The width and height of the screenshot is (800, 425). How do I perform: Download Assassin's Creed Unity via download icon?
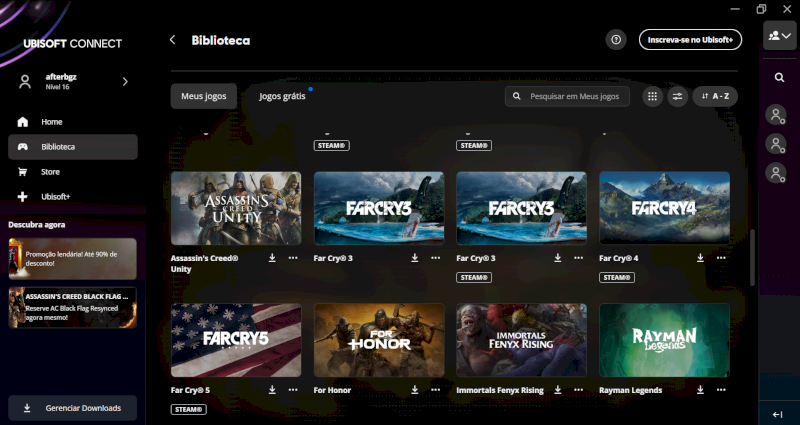click(x=272, y=257)
